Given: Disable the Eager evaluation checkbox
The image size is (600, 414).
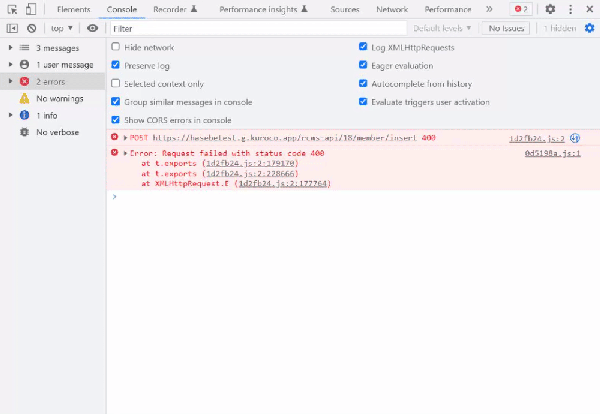Looking at the screenshot, I should tap(363, 65).
